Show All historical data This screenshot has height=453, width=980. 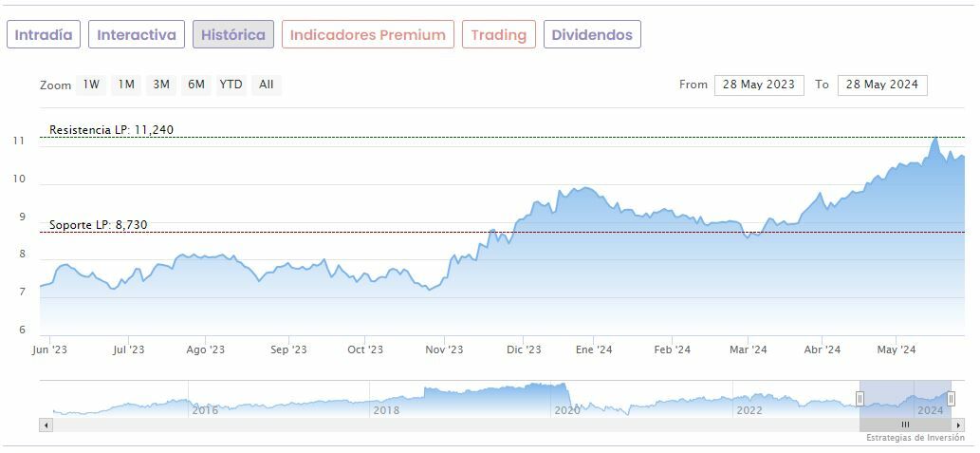click(267, 85)
